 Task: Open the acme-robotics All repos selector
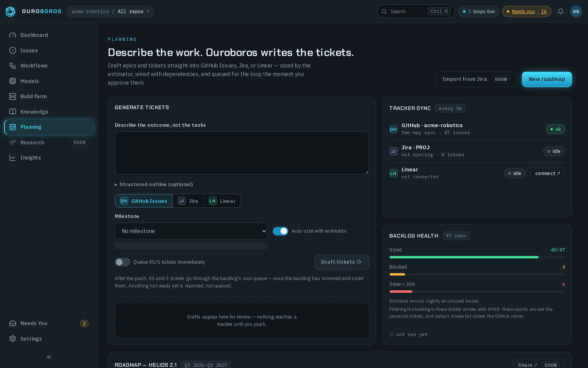tap(110, 11)
